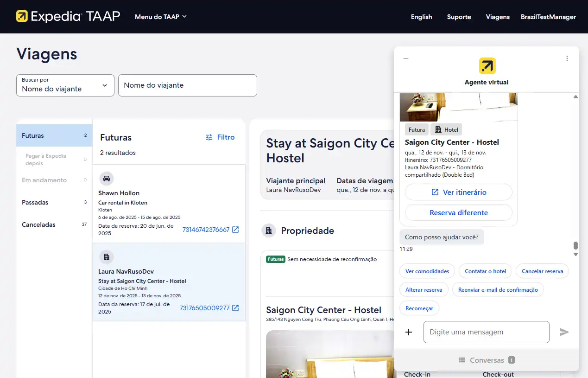
Task: Click the Ver itinerário button in chat
Action: [459, 192]
